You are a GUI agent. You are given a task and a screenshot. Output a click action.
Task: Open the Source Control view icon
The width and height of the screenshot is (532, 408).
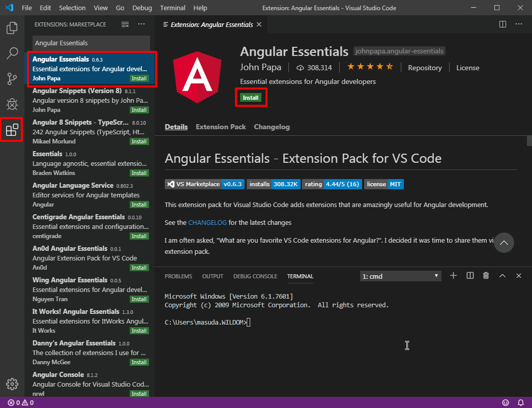click(x=12, y=79)
